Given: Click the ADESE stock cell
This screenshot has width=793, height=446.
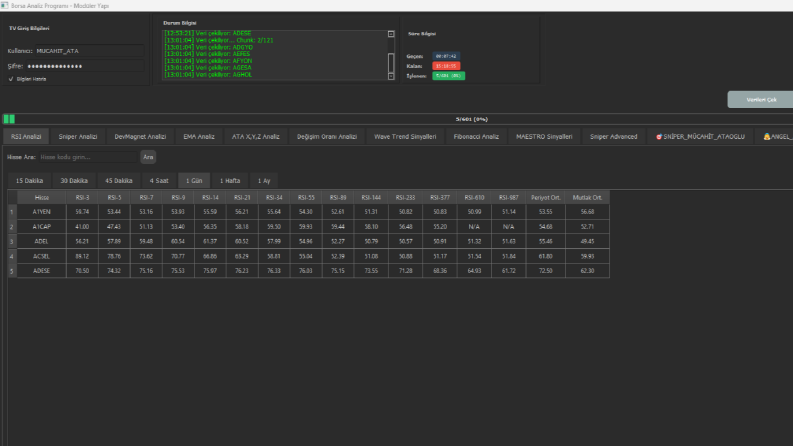Looking at the screenshot, I should [41, 271].
